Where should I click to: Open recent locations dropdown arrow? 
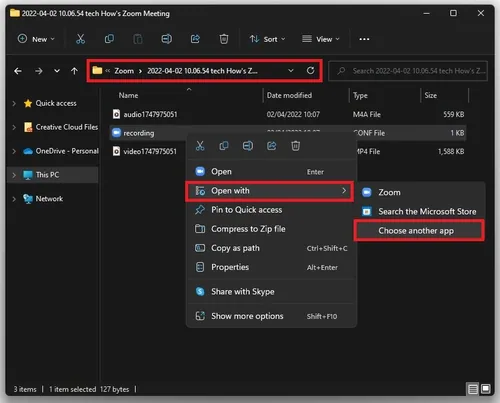pos(57,71)
